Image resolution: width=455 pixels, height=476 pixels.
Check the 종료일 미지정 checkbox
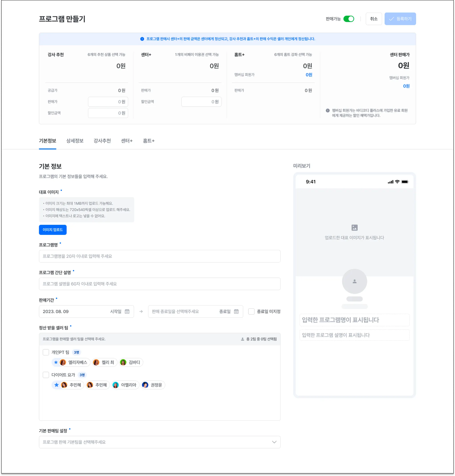(251, 311)
